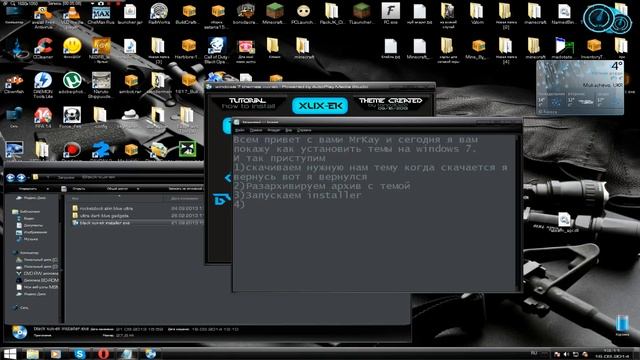640x360 pixels.
Task: Open the BuildCraft archive icon
Action: pyautogui.click(x=188, y=15)
